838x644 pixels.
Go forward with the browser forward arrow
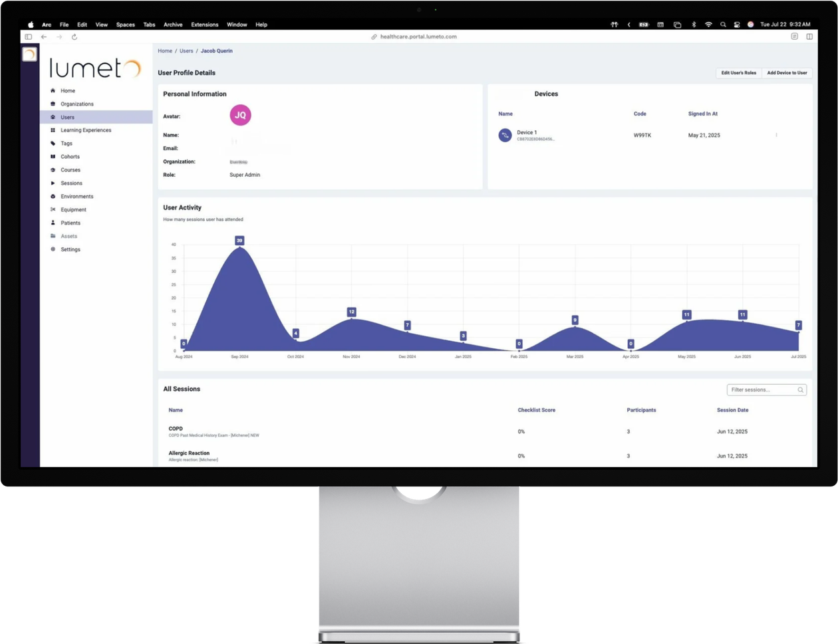tap(59, 37)
